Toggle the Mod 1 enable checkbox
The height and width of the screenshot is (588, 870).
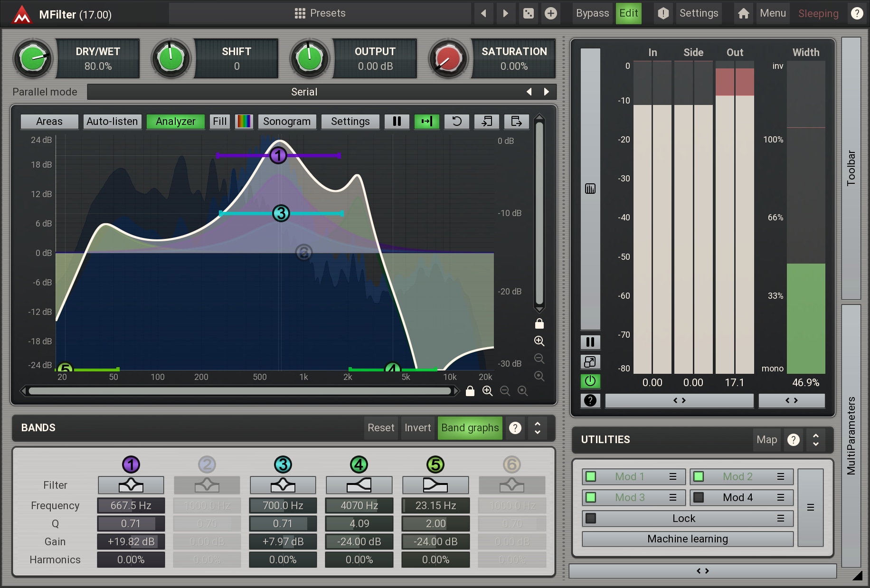[x=591, y=476]
